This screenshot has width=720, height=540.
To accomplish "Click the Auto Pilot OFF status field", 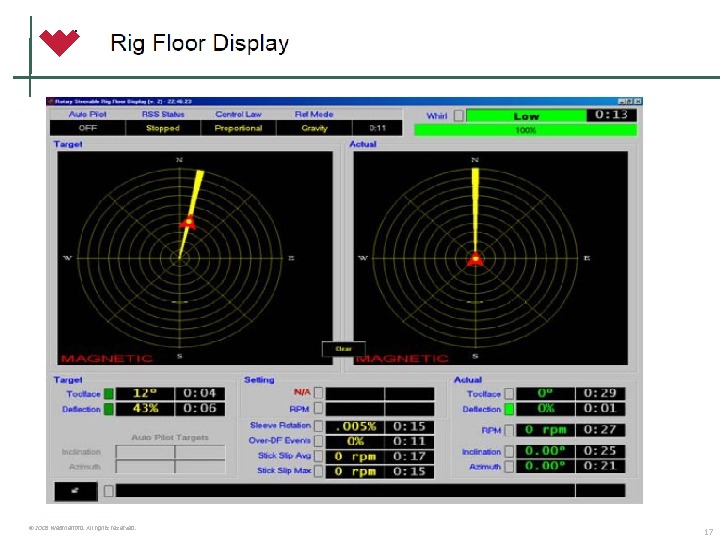I will (88, 128).
